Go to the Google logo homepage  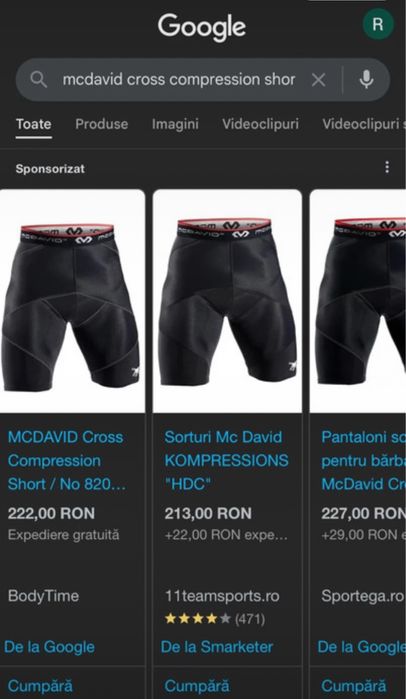point(202,27)
